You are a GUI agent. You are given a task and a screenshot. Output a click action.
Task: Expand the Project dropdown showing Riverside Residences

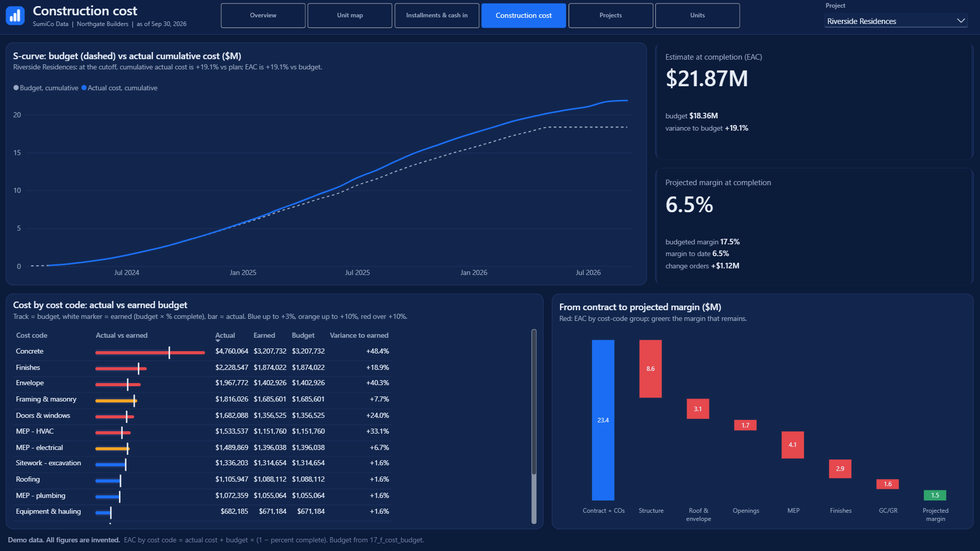coord(896,21)
